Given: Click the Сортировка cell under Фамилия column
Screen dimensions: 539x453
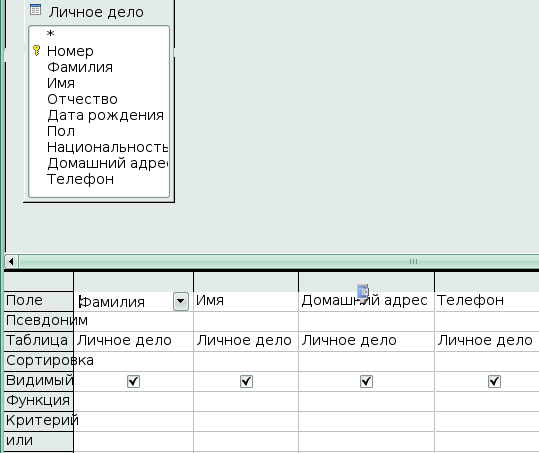Looking at the screenshot, I should tap(133, 361).
